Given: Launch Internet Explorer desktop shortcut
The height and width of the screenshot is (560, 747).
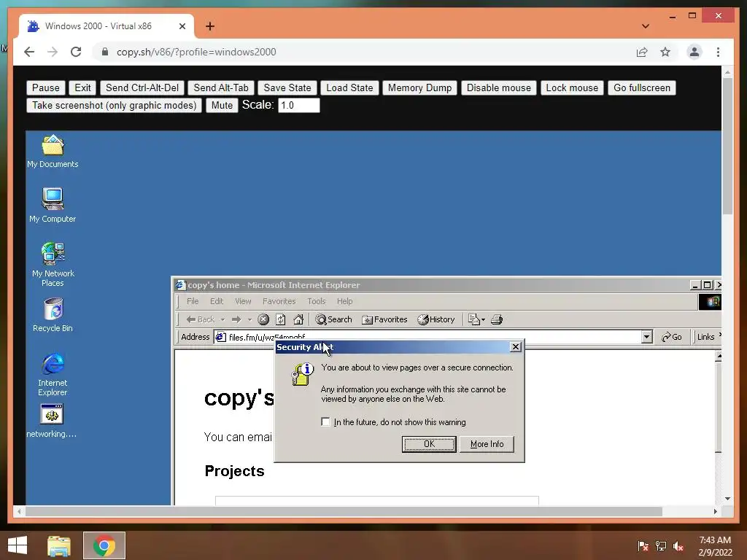Looking at the screenshot, I should pyautogui.click(x=53, y=374).
